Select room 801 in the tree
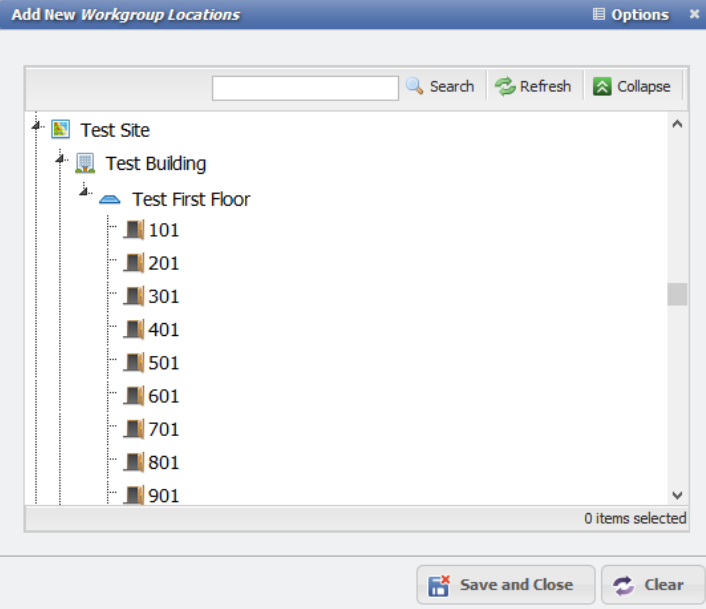The image size is (706, 609). [x=164, y=462]
